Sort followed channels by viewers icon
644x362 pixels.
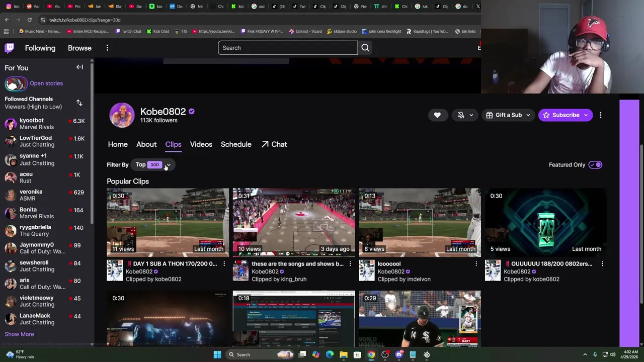(79, 103)
